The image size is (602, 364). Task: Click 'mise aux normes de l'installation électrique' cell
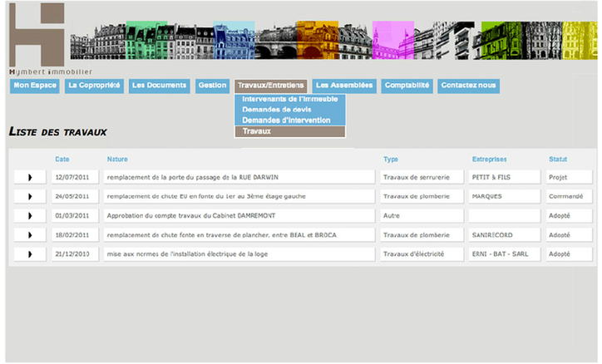click(239, 254)
